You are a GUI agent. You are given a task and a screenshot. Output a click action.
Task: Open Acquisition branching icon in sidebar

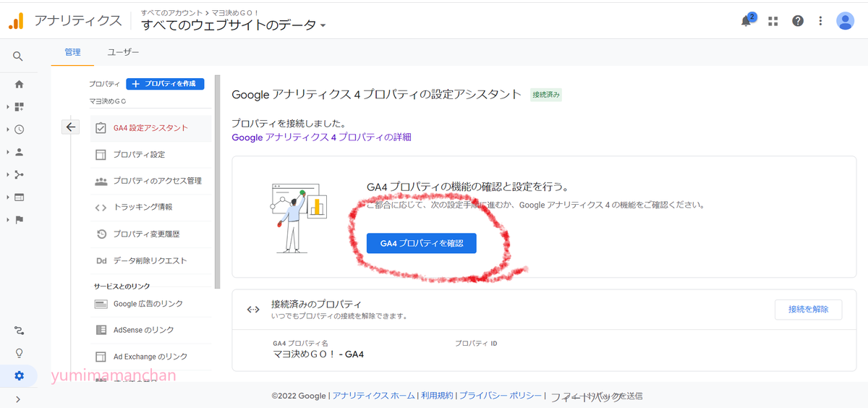tap(20, 174)
